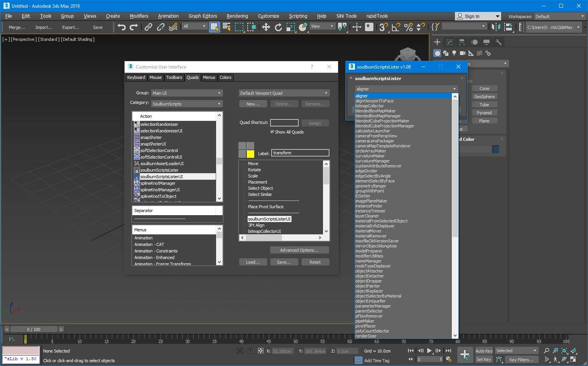Screen dimensions: 588x366
Task: Activate the Select and Link tool
Action: click(x=148, y=27)
